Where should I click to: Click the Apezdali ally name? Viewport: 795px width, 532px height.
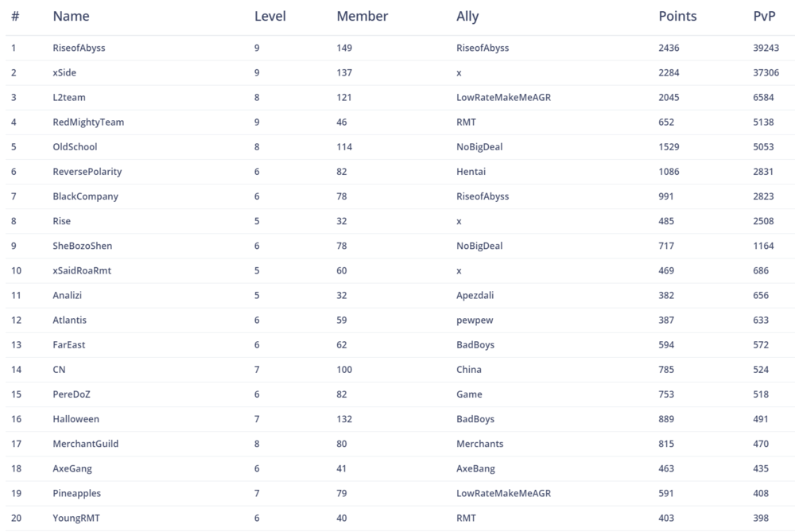click(x=475, y=295)
